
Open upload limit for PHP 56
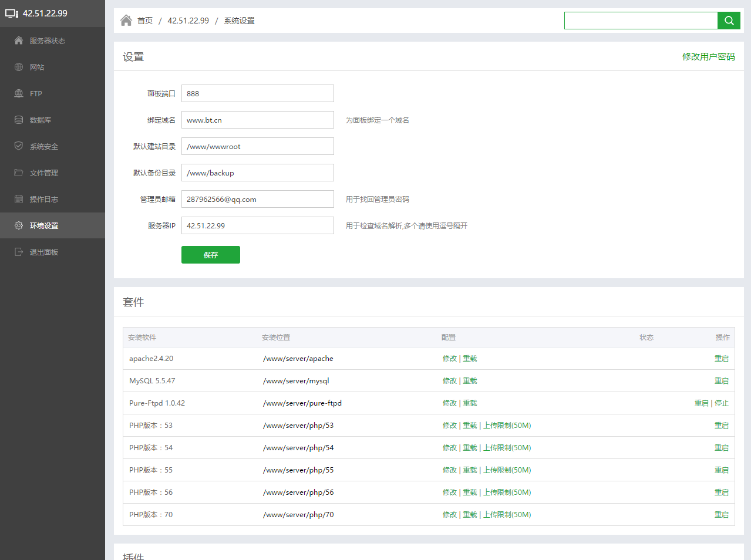(x=507, y=492)
